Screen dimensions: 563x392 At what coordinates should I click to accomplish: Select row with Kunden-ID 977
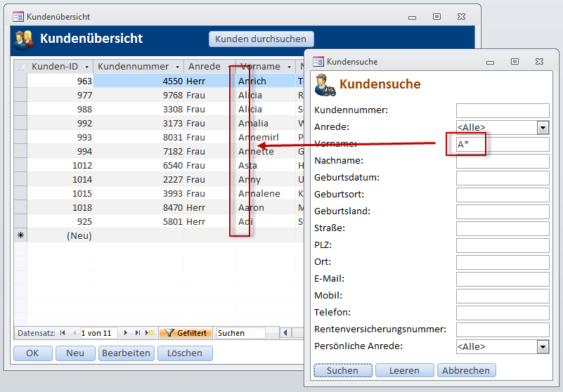(20, 95)
